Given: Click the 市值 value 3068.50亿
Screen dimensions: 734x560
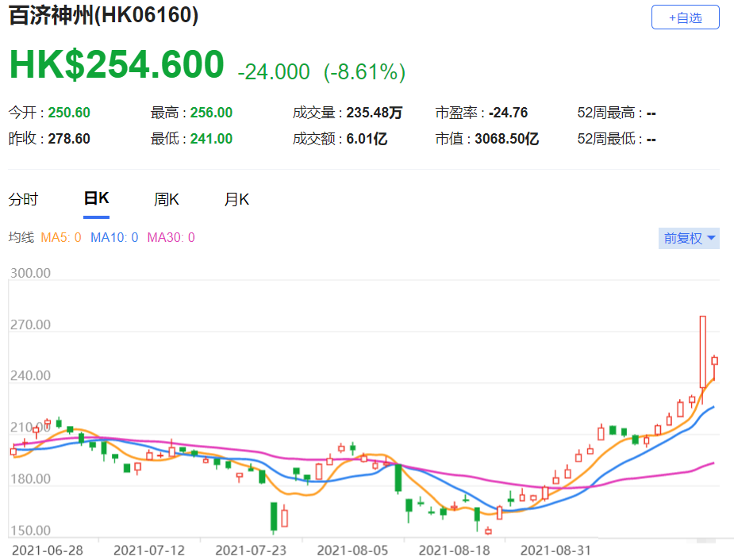Looking at the screenshot, I should 506,139.
